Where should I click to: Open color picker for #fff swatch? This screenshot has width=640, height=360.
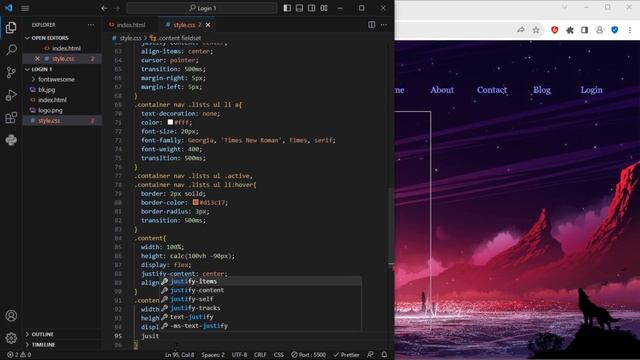point(170,122)
